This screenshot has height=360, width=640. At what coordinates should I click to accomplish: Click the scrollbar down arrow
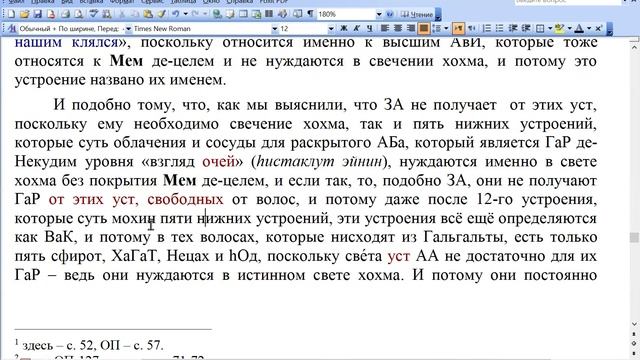coord(634,324)
